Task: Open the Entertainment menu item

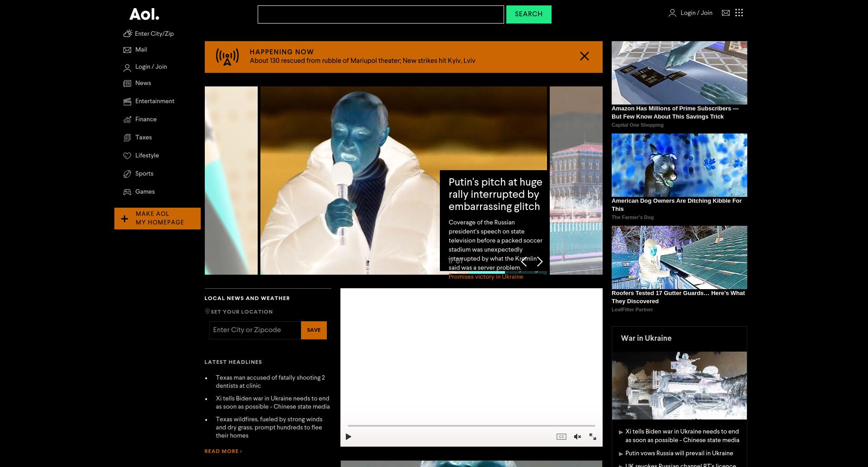Action: pyautogui.click(x=155, y=101)
